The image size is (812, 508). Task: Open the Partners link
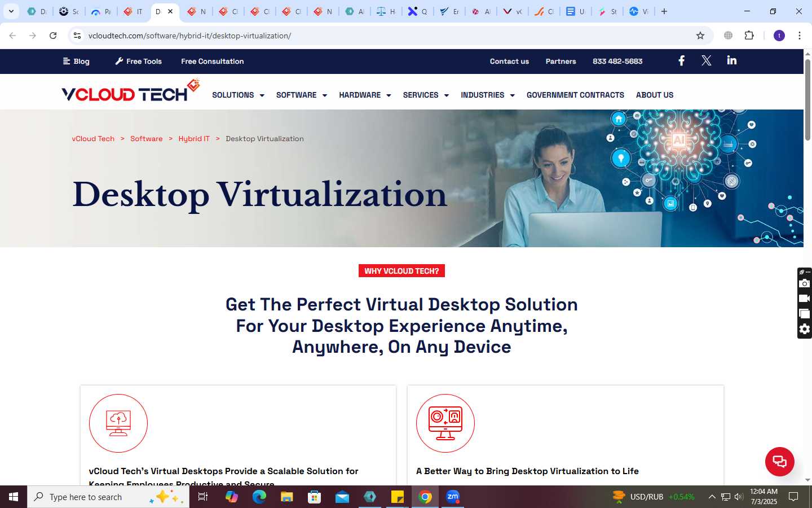tap(561, 61)
